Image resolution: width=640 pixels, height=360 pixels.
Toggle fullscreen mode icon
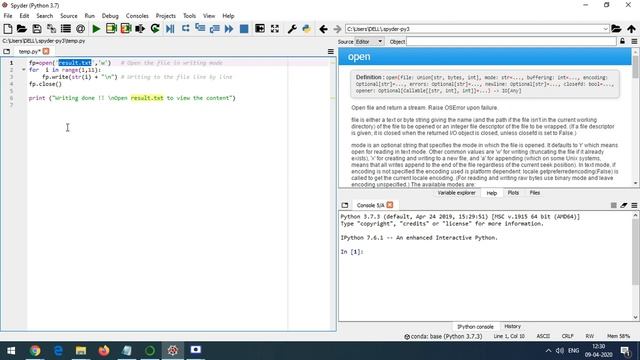(x=275, y=29)
